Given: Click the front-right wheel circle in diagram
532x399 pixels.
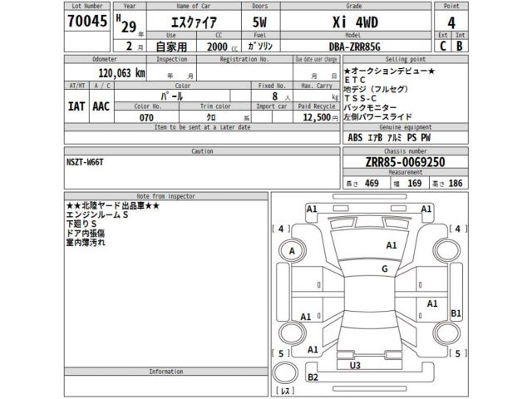Looking at the screenshot, I should 446,251.
